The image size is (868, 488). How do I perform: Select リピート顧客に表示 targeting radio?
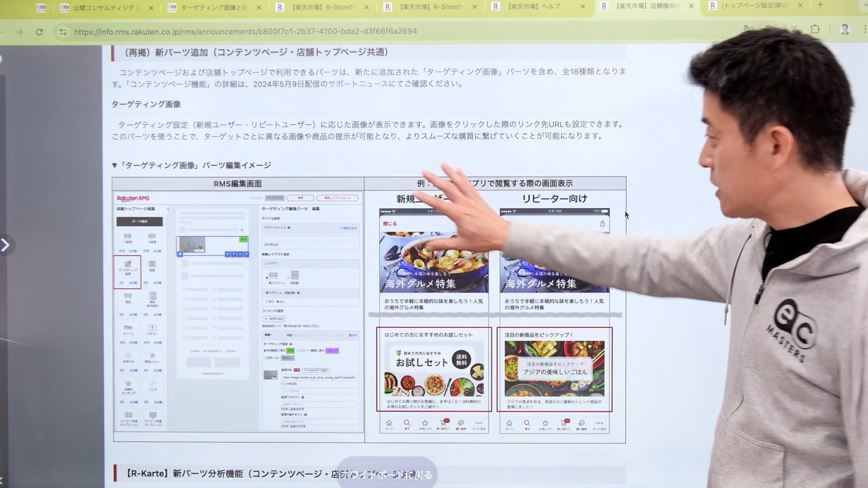coord(298,351)
